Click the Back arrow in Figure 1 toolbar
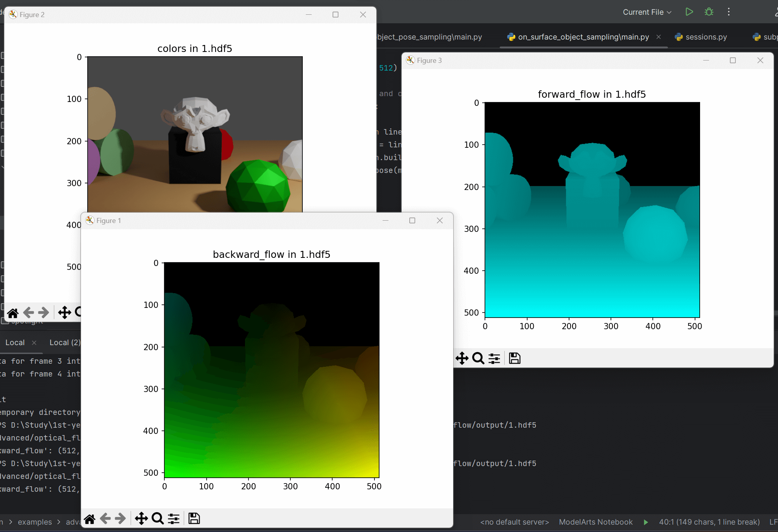Viewport: 778px width, 532px height. point(105,518)
